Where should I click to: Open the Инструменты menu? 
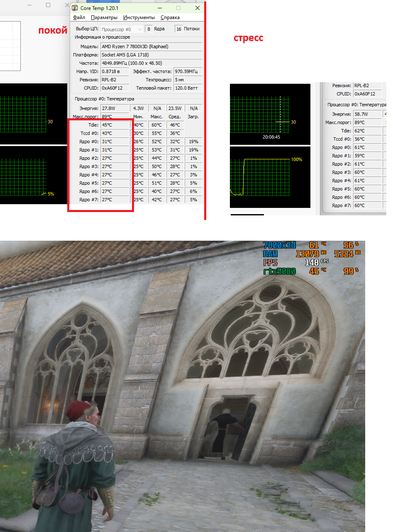(139, 17)
